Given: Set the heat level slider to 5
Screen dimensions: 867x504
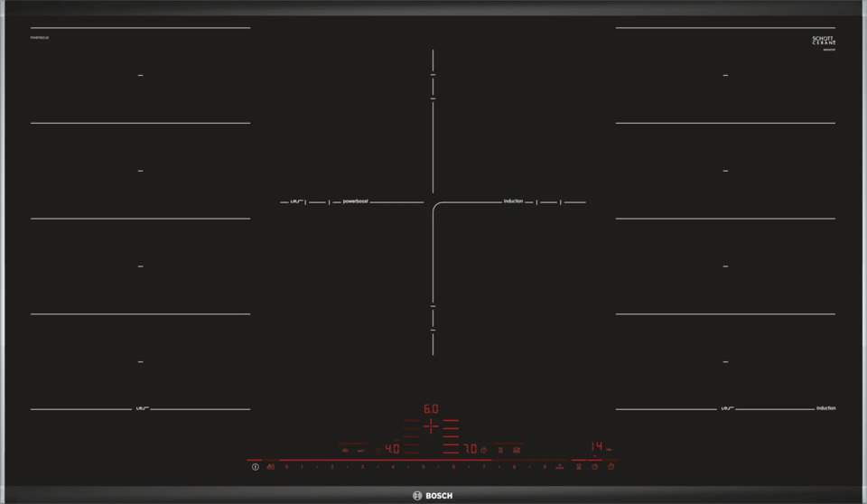Looking at the screenshot, I should [424, 467].
